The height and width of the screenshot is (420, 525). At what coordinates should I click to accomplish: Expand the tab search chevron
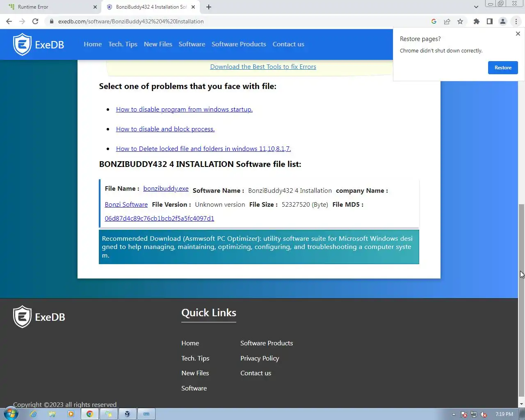click(x=476, y=7)
